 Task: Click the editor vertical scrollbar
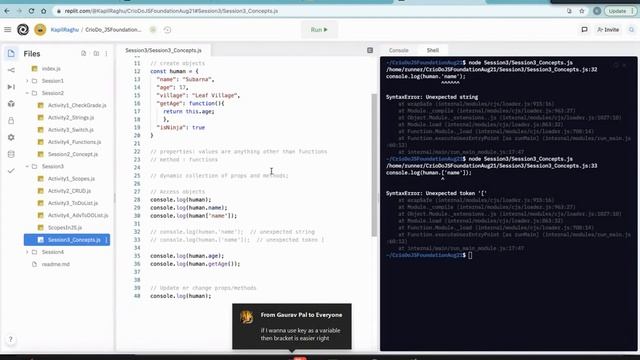[x=374, y=165]
